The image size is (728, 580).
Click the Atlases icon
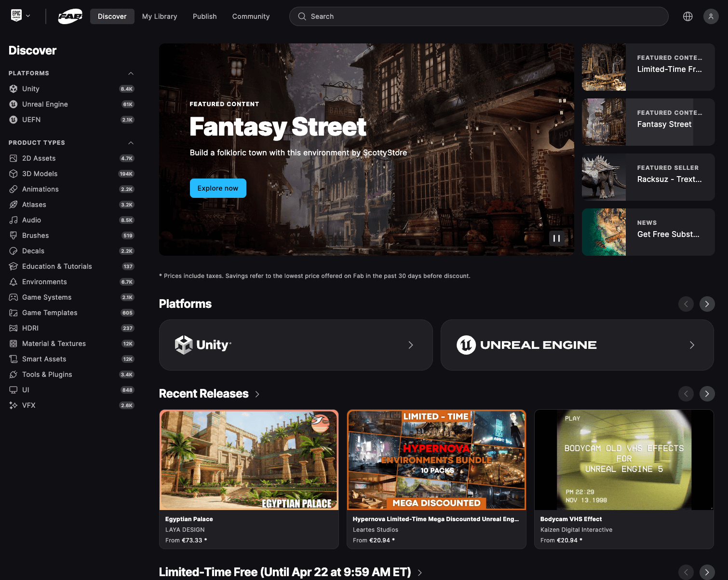13,205
